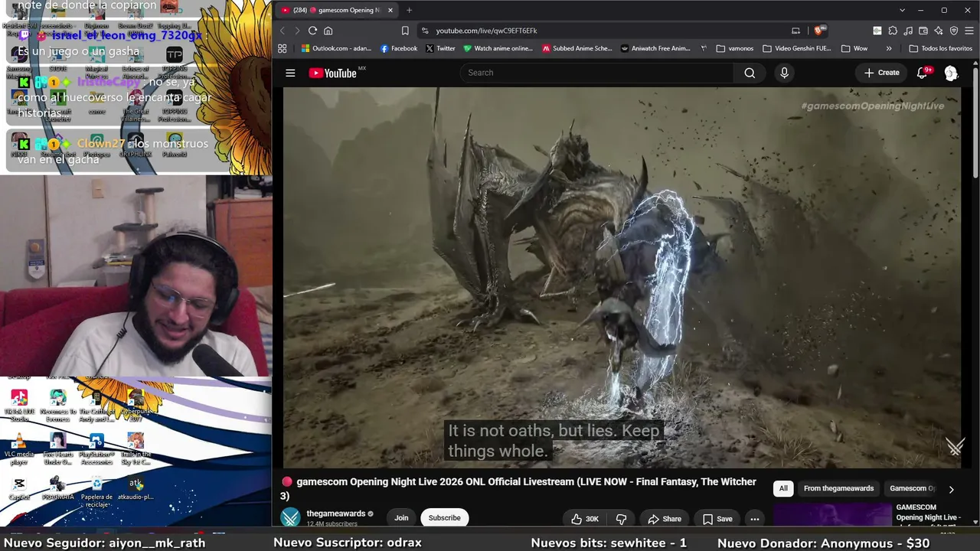980x551 pixels.
Task: Open the Brave VPN shield toolbar icon
Action: click(954, 31)
